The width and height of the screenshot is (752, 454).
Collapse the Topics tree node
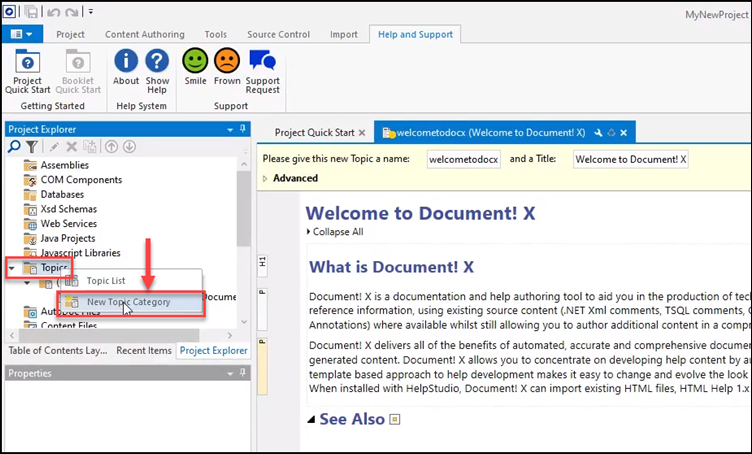coord(12,268)
